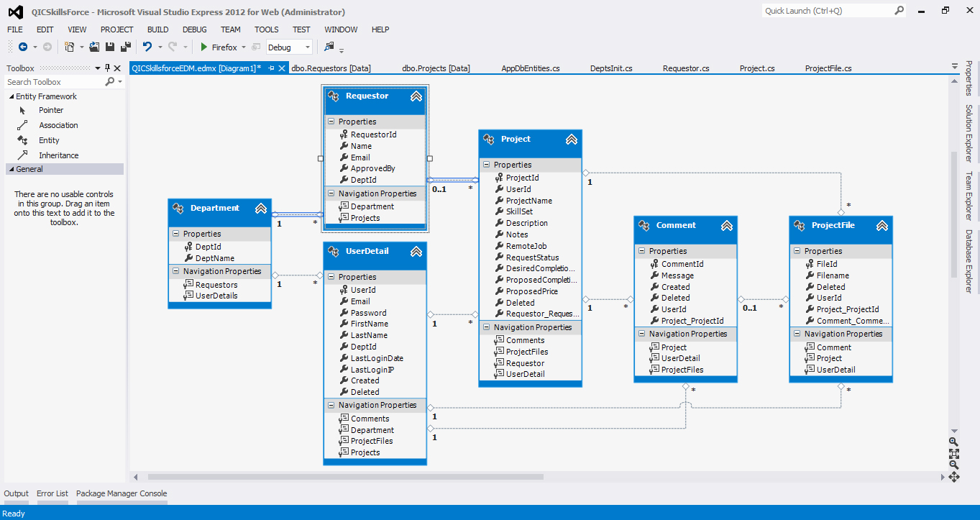Click the Requestor entity header icon
Image resolution: width=980 pixels, height=520 pixels.
(334, 96)
